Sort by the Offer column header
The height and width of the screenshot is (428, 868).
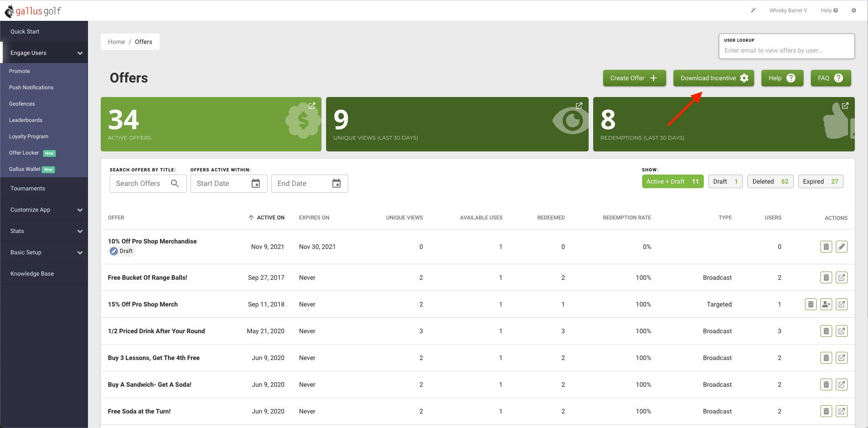pyautogui.click(x=116, y=218)
